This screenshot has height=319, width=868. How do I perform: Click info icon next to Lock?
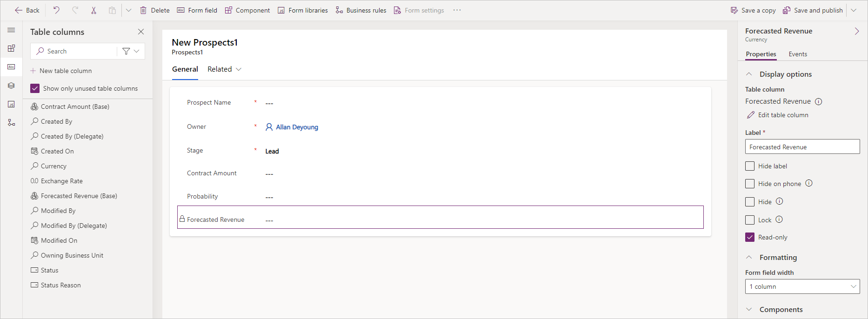779,219
